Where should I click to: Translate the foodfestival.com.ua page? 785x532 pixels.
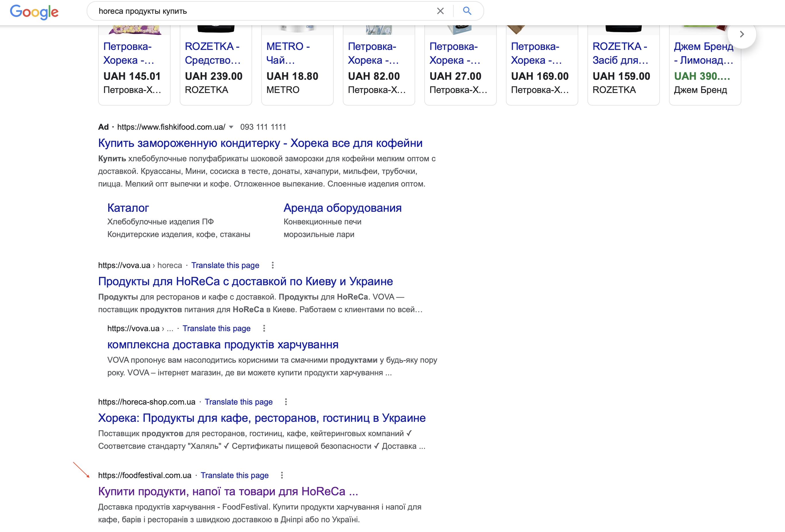tap(234, 475)
